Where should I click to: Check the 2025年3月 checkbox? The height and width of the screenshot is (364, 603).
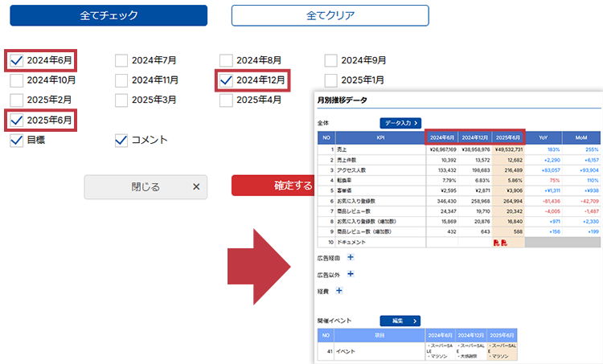coord(121,100)
